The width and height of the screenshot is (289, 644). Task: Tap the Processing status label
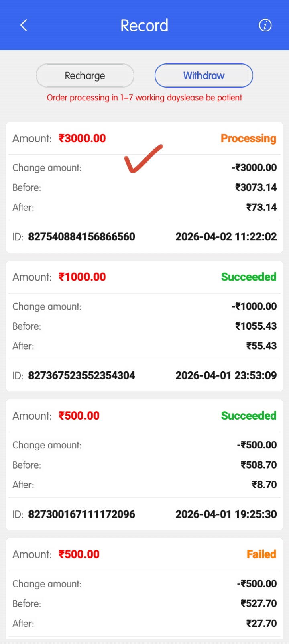[248, 139]
